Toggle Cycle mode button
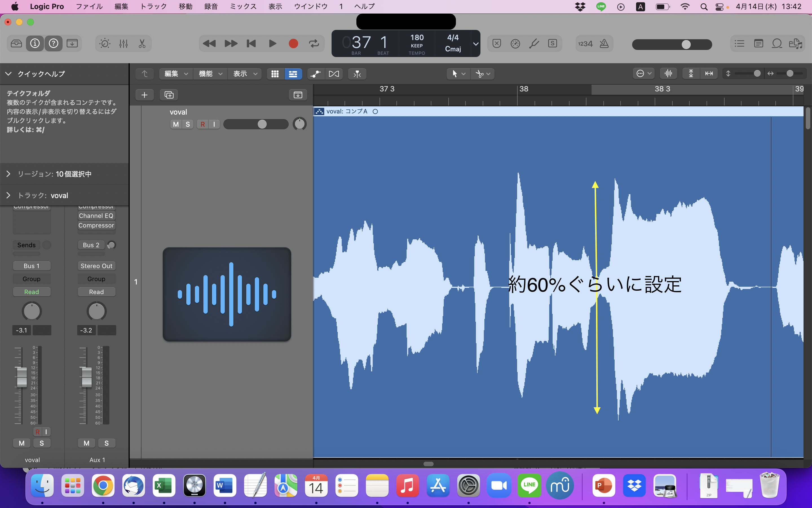 click(314, 44)
